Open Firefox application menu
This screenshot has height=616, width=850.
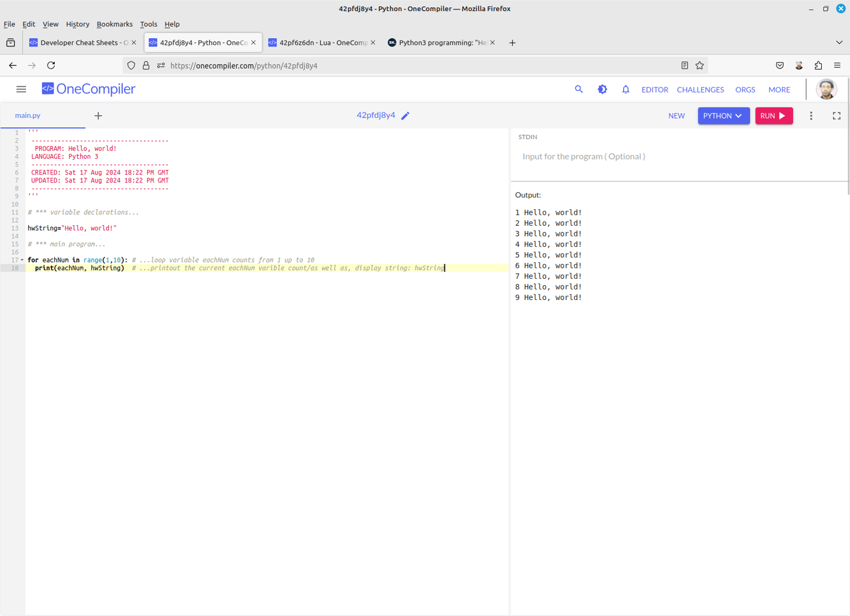[x=837, y=65]
